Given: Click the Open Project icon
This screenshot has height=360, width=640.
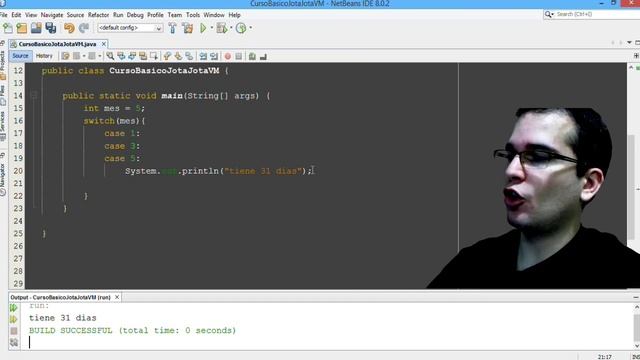Looking at the screenshot, I should pos(36,28).
